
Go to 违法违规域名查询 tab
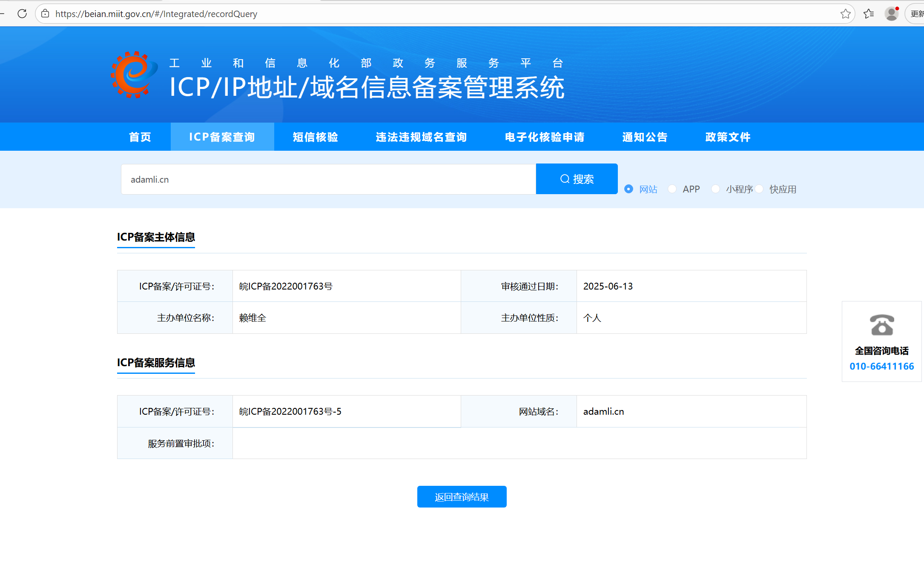coord(421,137)
